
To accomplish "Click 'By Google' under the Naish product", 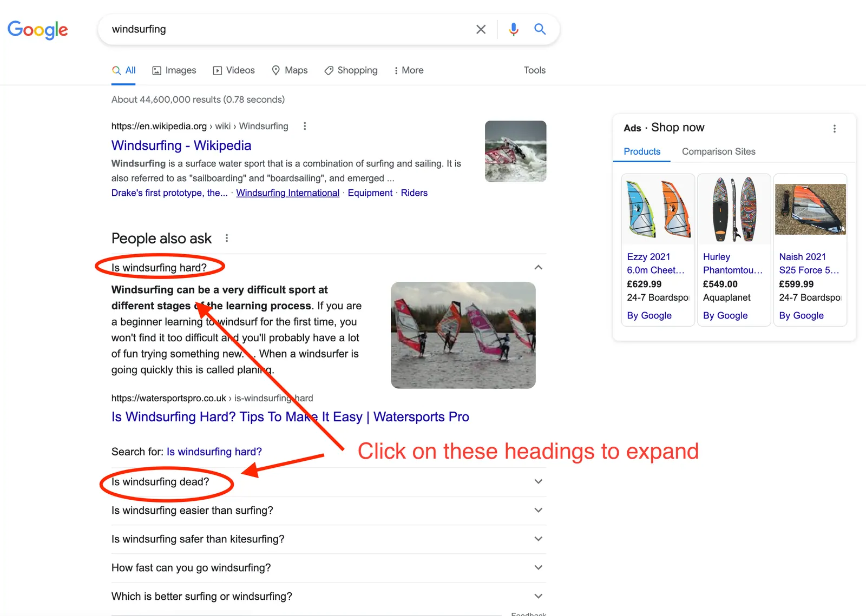I will tap(802, 315).
